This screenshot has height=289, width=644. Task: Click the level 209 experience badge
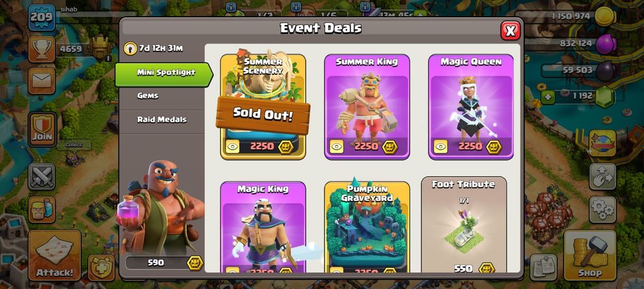tap(41, 18)
